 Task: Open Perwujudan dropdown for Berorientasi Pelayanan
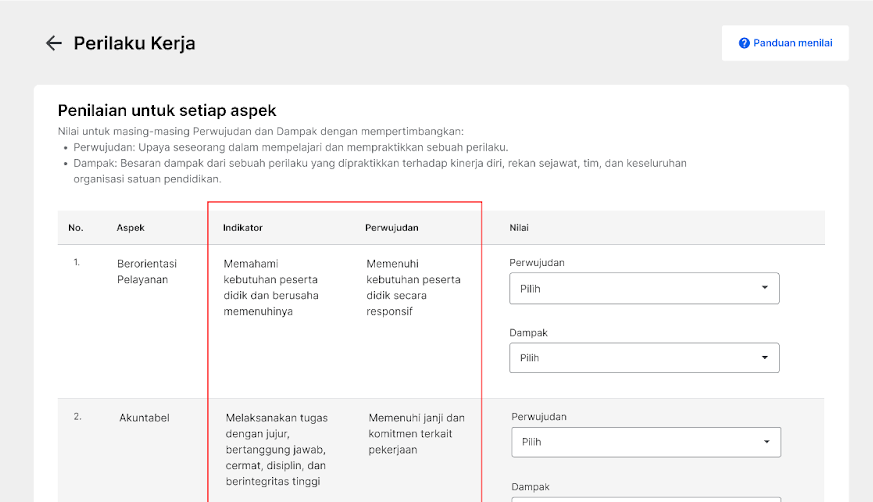tap(644, 288)
